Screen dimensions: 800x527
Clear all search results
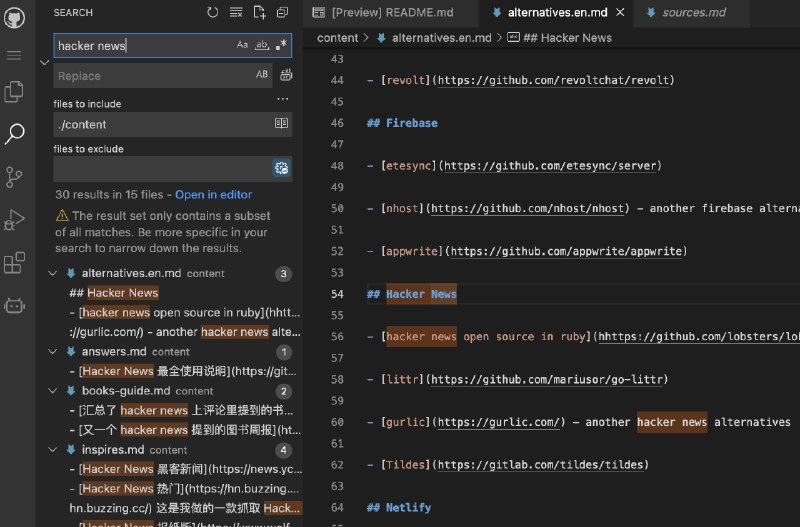click(x=236, y=13)
